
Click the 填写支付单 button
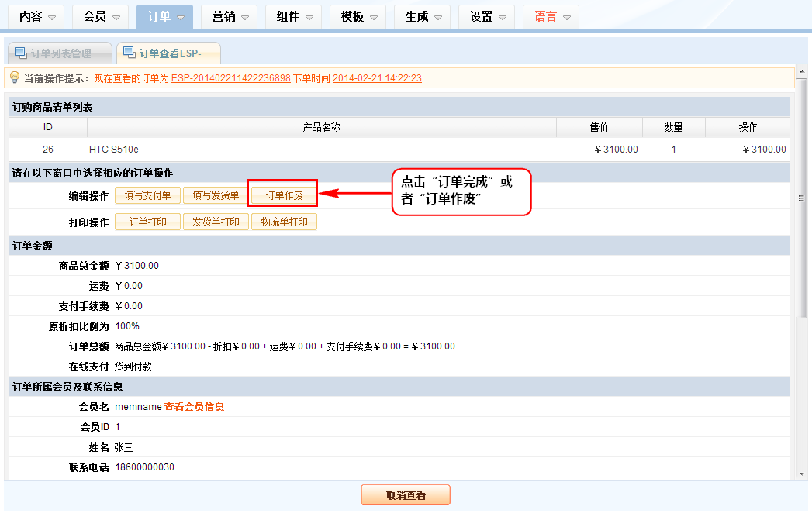[147, 196]
